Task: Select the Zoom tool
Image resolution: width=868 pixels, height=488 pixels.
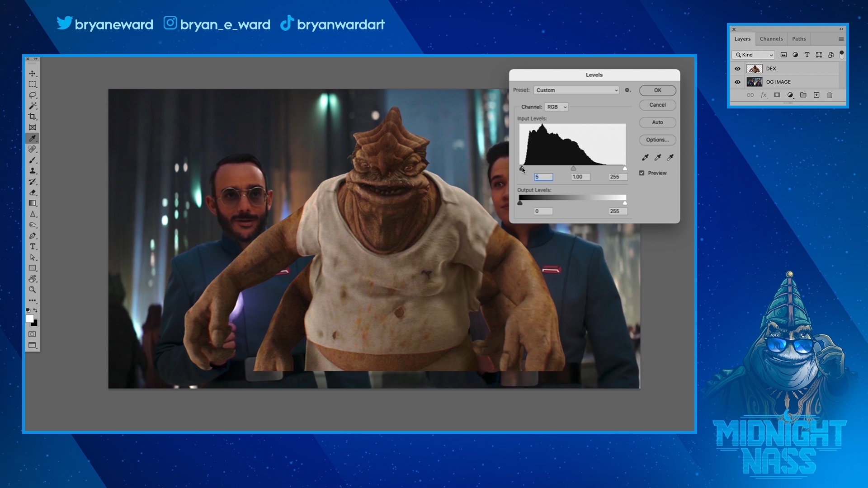Action: (x=33, y=290)
